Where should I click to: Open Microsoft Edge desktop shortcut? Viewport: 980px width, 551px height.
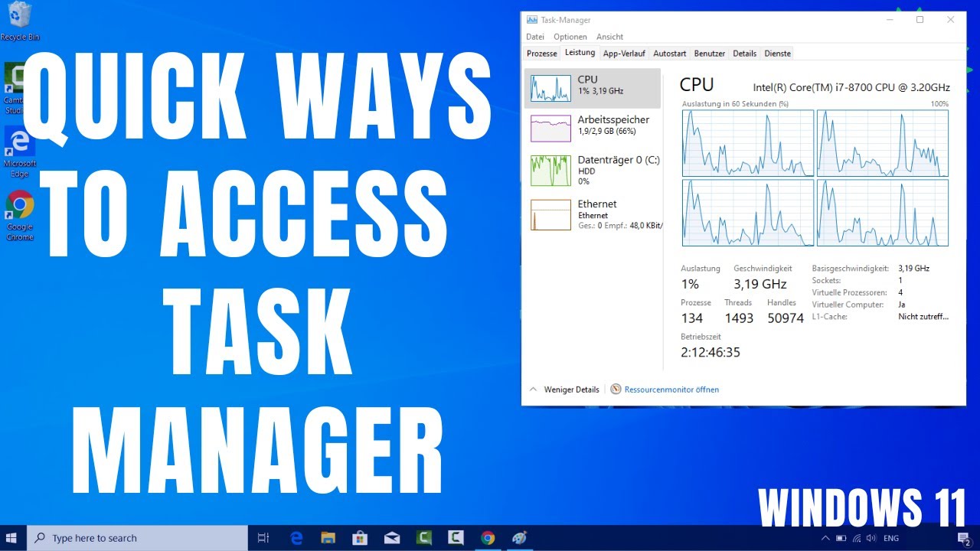pos(19,152)
